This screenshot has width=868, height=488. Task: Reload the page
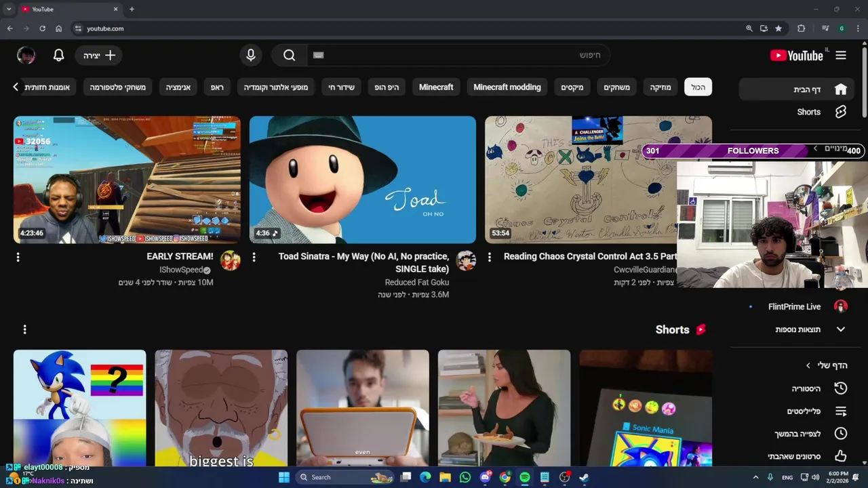pyautogui.click(x=42, y=28)
